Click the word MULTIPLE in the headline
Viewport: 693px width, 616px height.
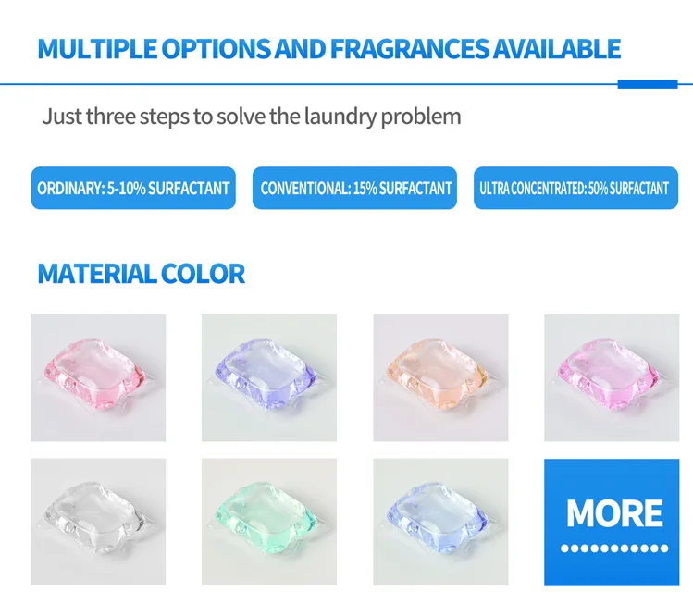pyautogui.click(x=97, y=49)
